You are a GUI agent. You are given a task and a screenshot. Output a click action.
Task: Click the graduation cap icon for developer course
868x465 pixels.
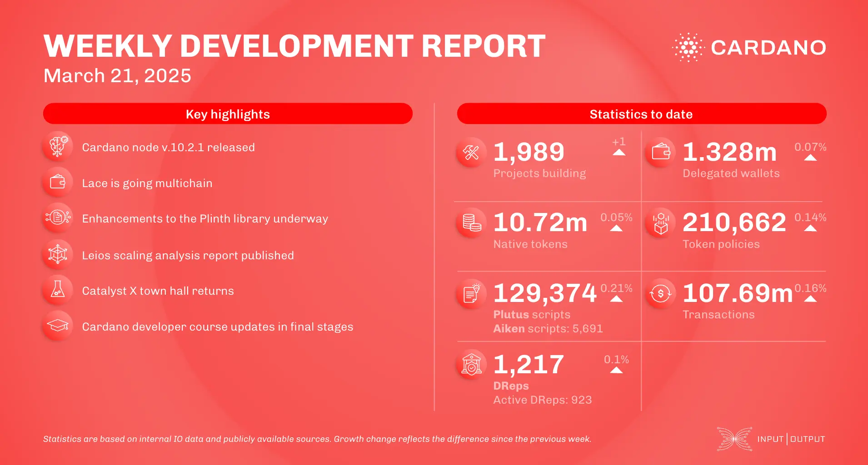click(57, 325)
